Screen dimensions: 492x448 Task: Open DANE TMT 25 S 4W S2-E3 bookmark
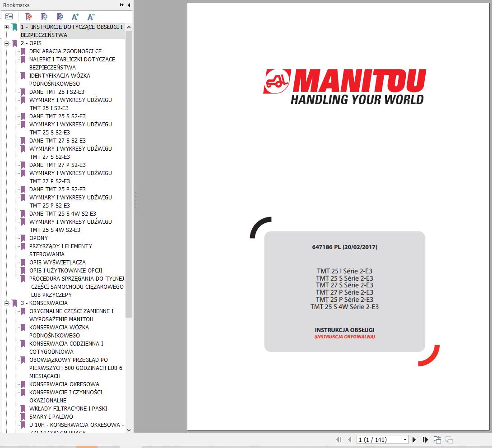point(63,214)
